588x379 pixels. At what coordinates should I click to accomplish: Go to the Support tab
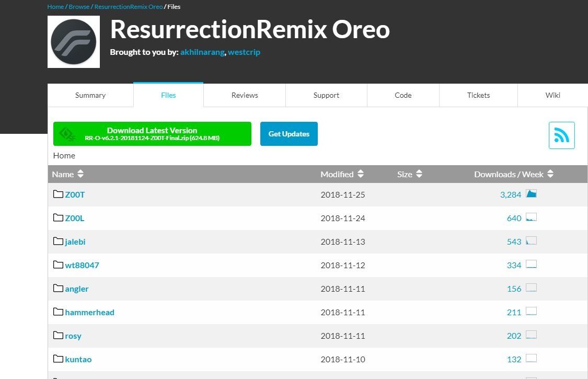[326, 95]
